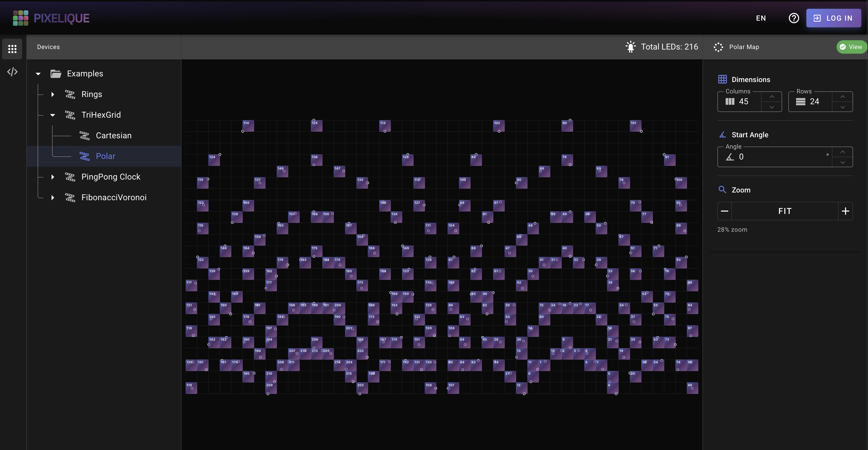Collapse the TriHexGrid tree item
868x450 pixels.
click(53, 115)
